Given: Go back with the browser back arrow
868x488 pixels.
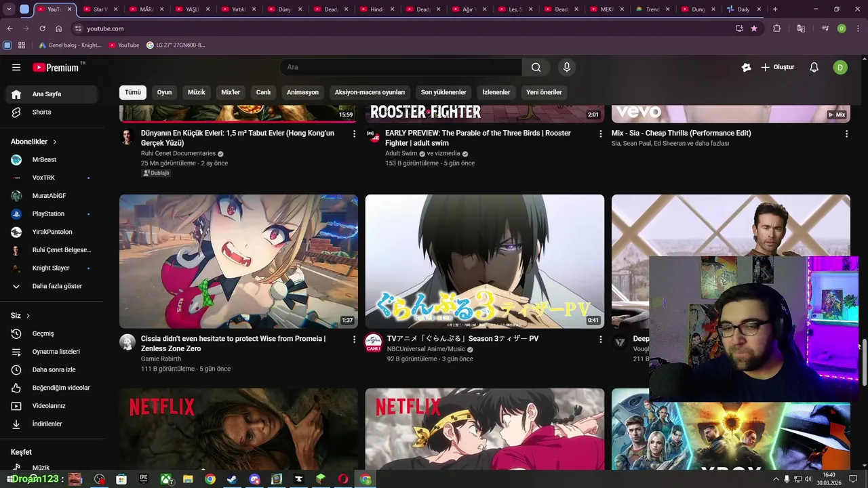Looking at the screenshot, I should (x=9, y=28).
